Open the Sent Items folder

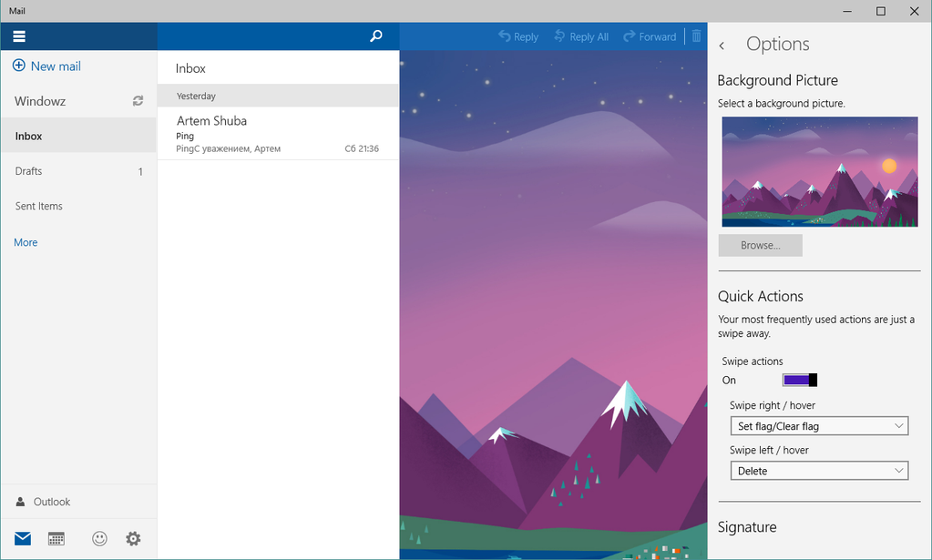point(78,206)
